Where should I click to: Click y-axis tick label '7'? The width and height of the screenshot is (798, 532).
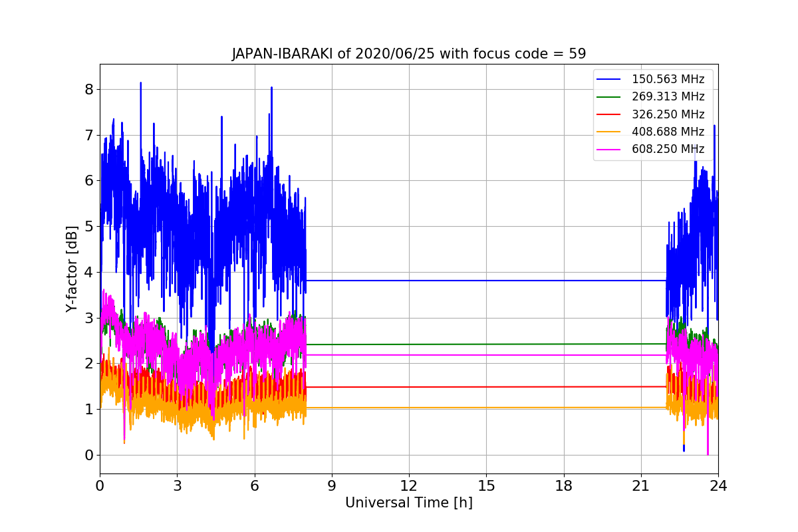(x=89, y=136)
